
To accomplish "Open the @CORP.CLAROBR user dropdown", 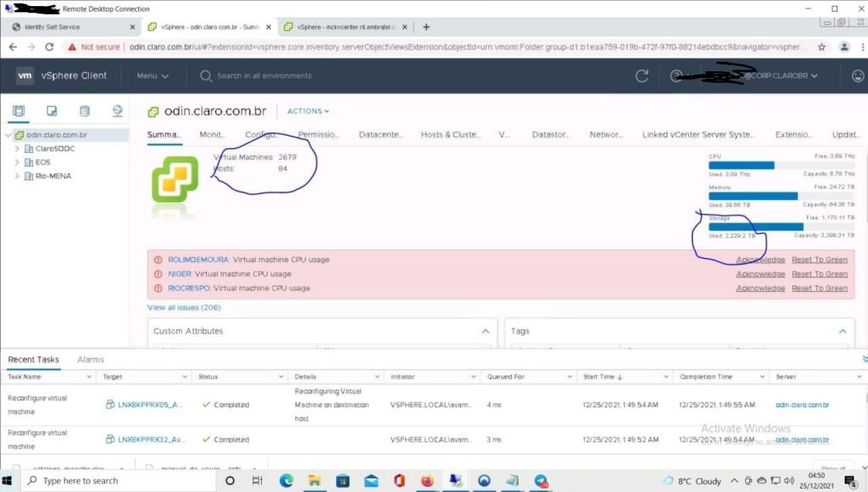I will (x=781, y=75).
